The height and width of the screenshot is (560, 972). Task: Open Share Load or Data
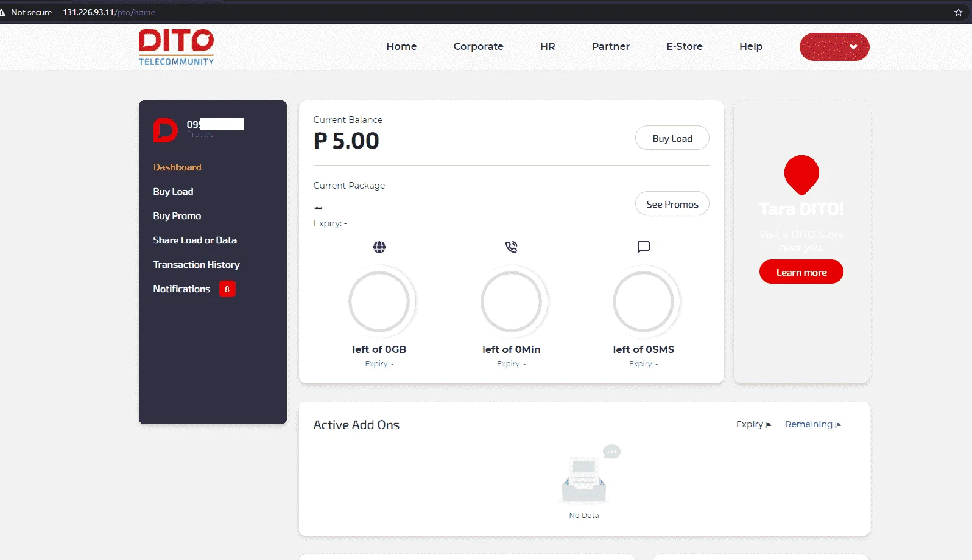[195, 240]
